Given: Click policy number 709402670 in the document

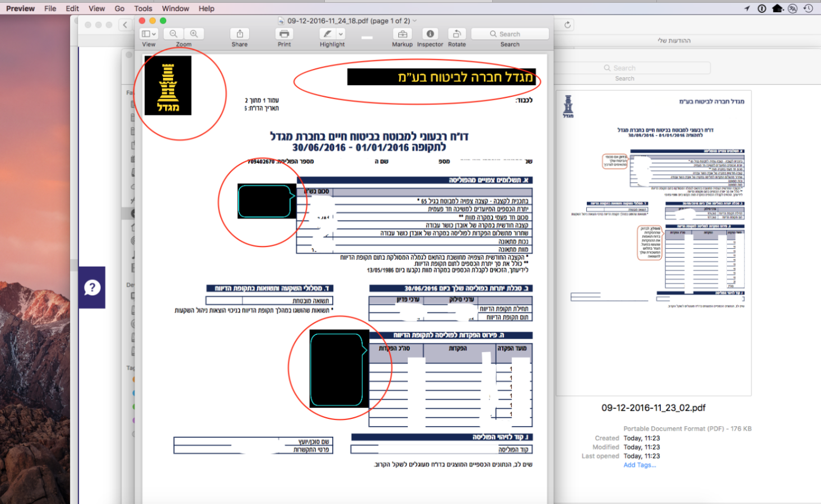Looking at the screenshot, I should point(261,161).
